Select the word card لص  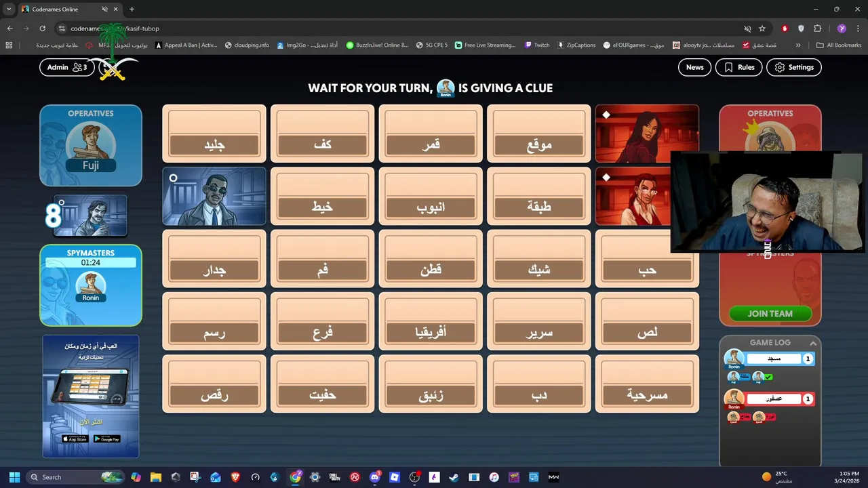[x=647, y=321]
